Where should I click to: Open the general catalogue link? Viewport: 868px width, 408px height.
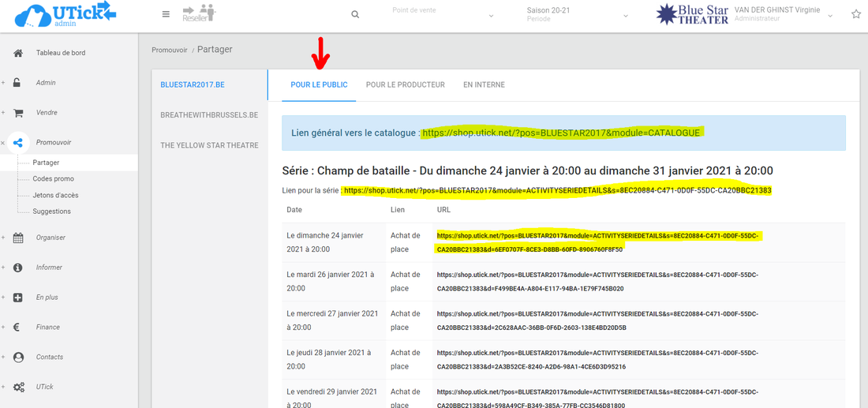coord(560,133)
